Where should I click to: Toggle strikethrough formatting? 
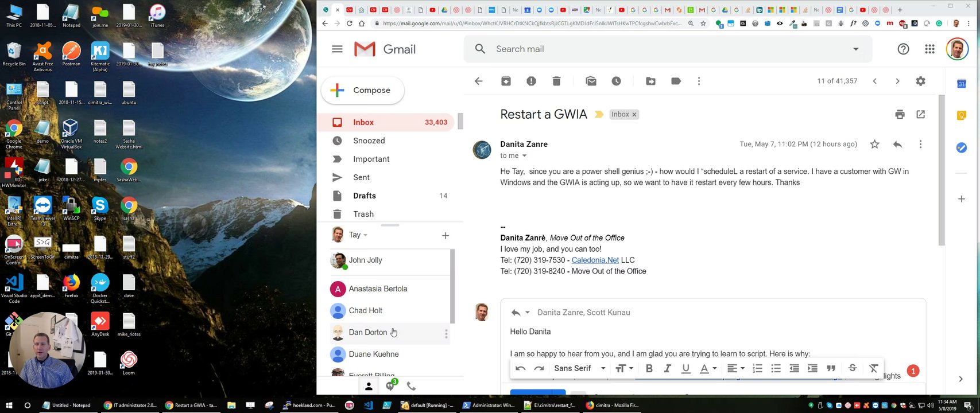tap(852, 368)
